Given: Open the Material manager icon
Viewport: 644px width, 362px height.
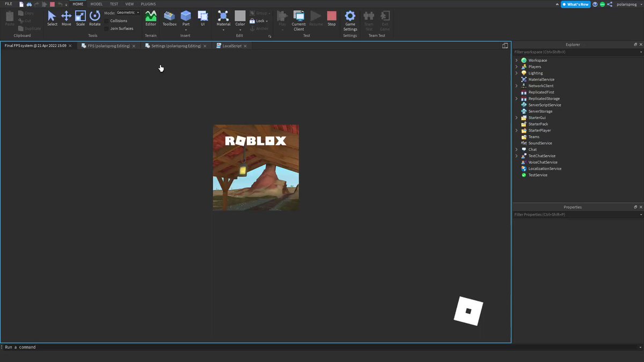Looking at the screenshot, I should click(223, 16).
